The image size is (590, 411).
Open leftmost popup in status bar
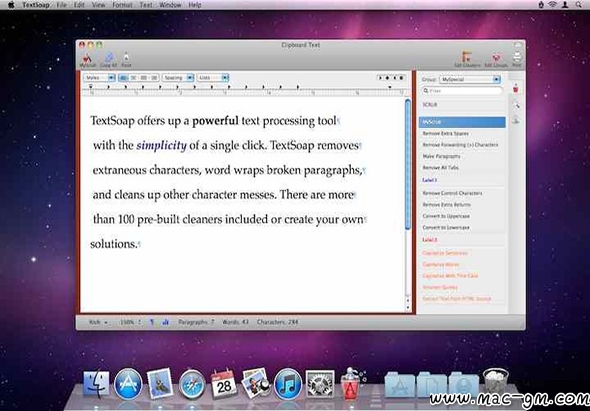99,322
